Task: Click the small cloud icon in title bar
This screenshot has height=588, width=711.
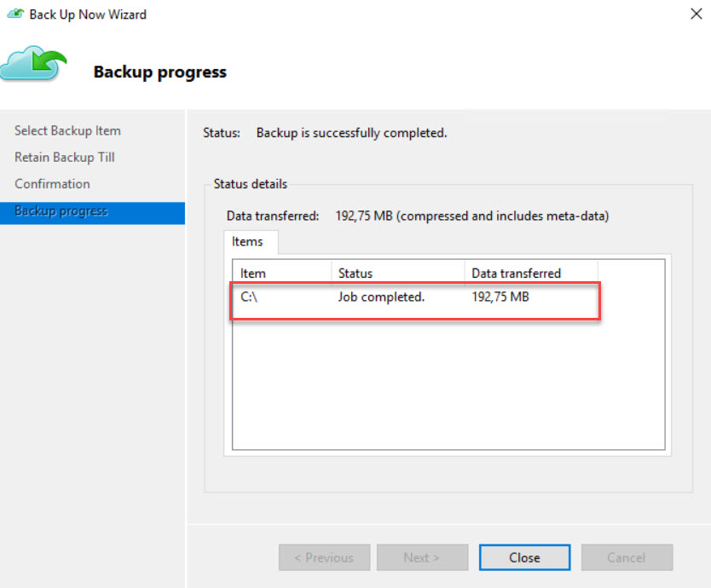Action: coord(14,14)
